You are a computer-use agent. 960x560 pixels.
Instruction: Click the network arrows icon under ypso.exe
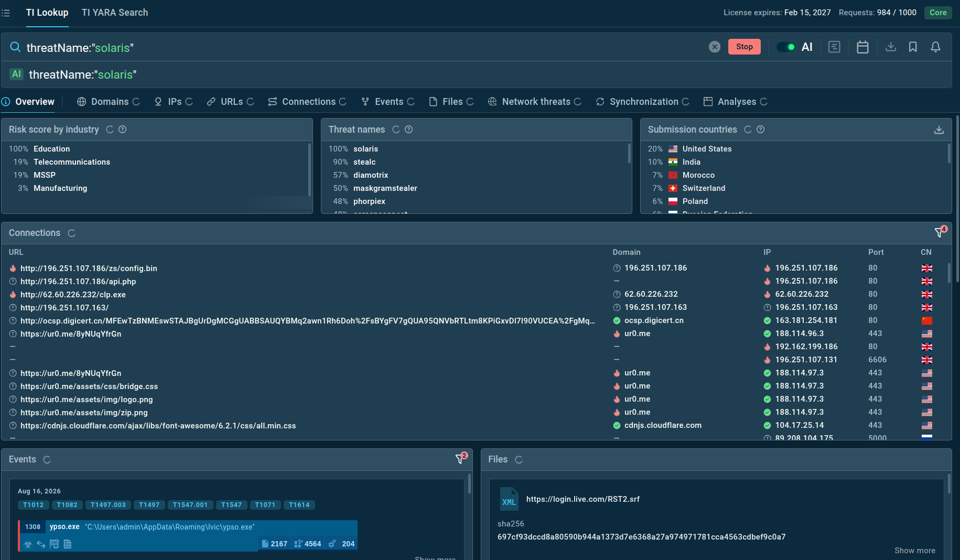(41, 544)
